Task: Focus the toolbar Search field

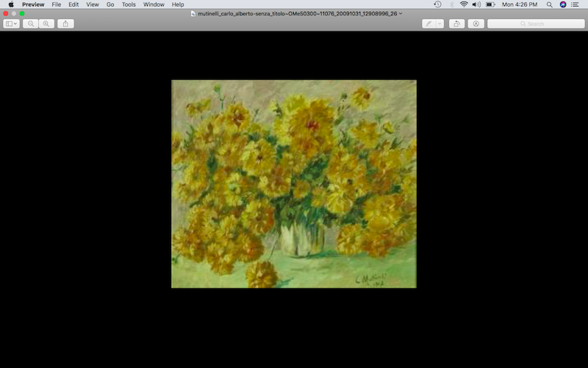Action: [x=536, y=24]
